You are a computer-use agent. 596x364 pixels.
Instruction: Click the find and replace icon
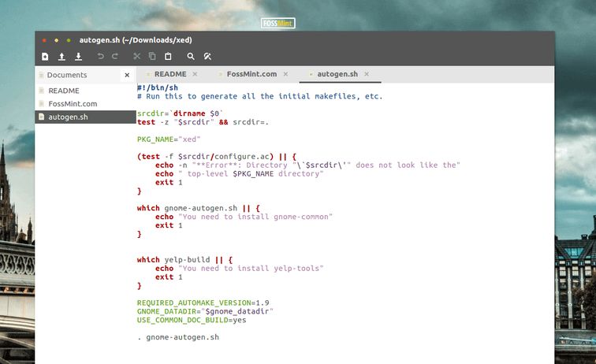click(x=207, y=57)
